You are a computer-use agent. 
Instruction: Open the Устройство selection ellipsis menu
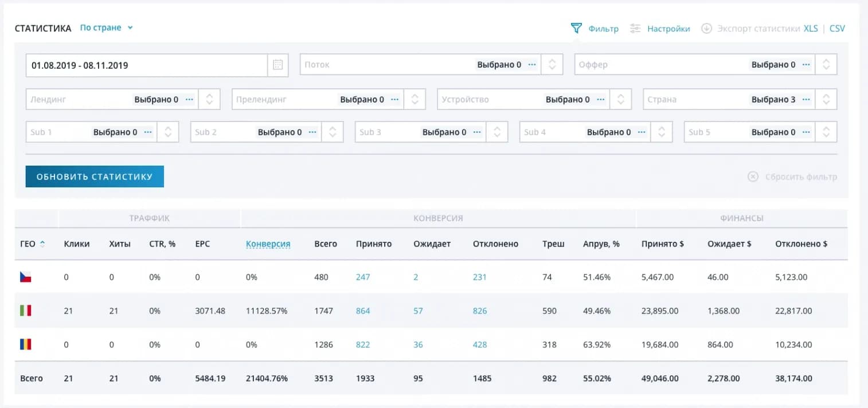click(x=600, y=99)
